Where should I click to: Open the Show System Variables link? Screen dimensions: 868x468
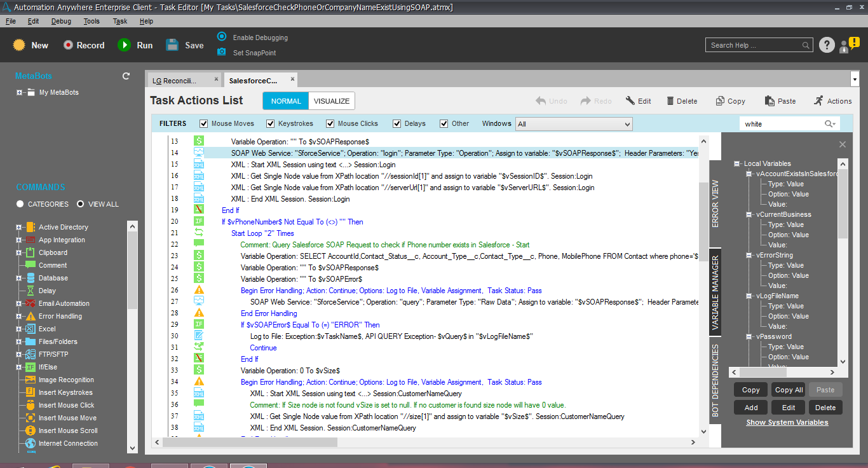(787, 422)
